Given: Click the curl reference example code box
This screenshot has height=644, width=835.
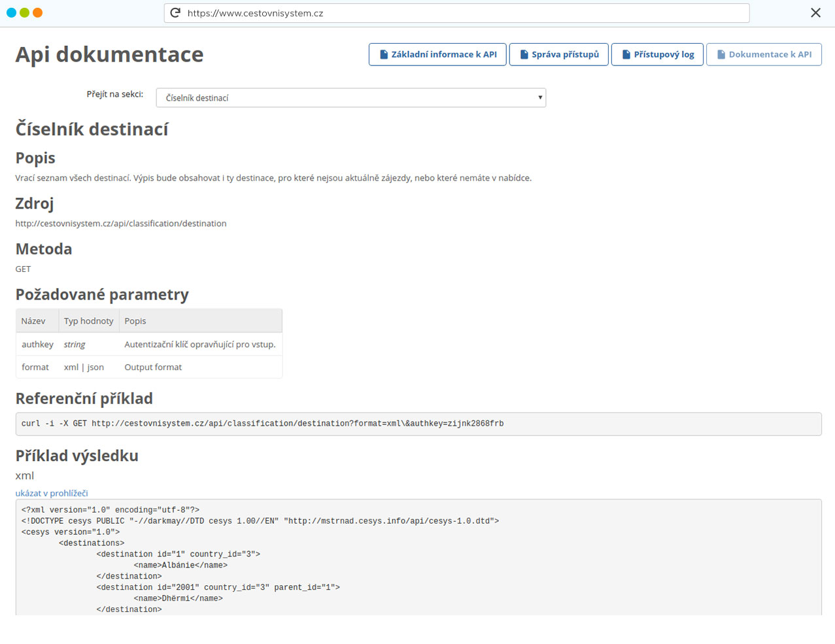Looking at the screenshot, I should [418, 424].
